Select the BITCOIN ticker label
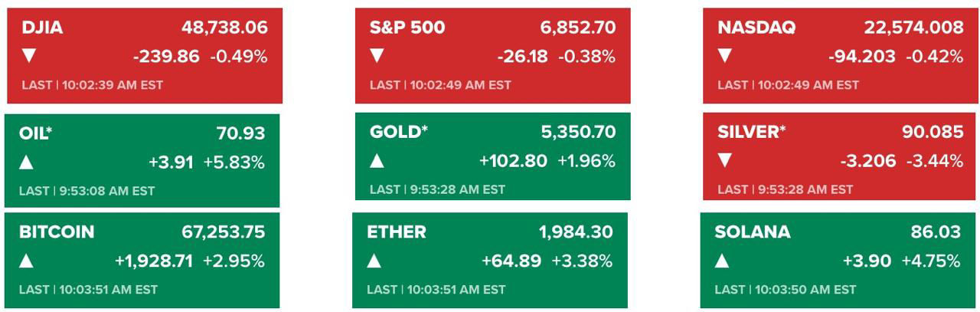 57,232
